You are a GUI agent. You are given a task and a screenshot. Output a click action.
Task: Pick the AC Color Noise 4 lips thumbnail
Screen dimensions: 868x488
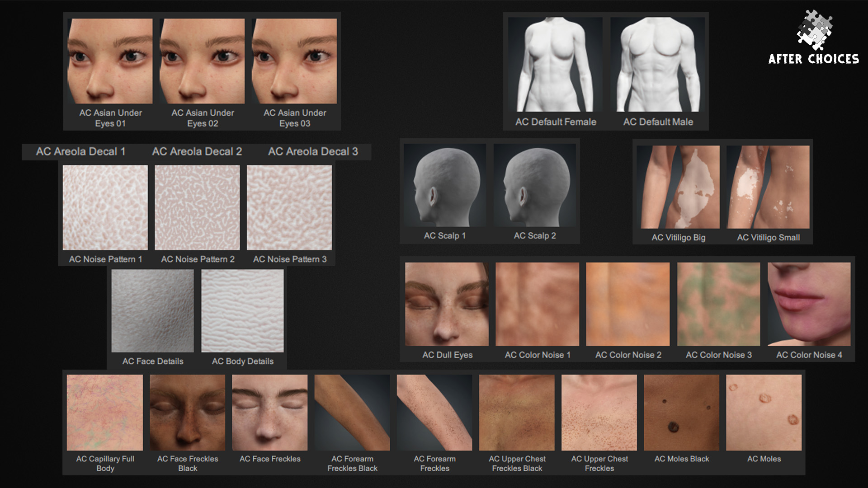click(x=809, y=304)
